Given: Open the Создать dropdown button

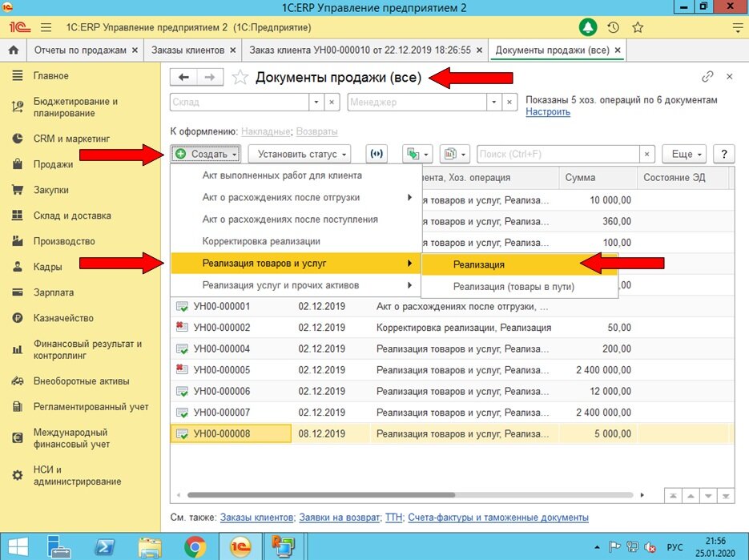Looking at the screenshot, I should click(206, 154).
